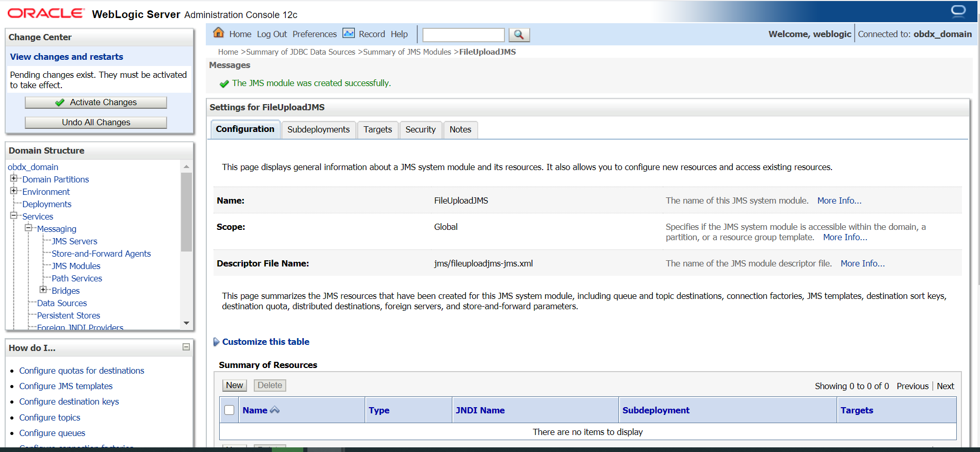
Task: Click Previous pagination link
Action: [x=912, y=386]
